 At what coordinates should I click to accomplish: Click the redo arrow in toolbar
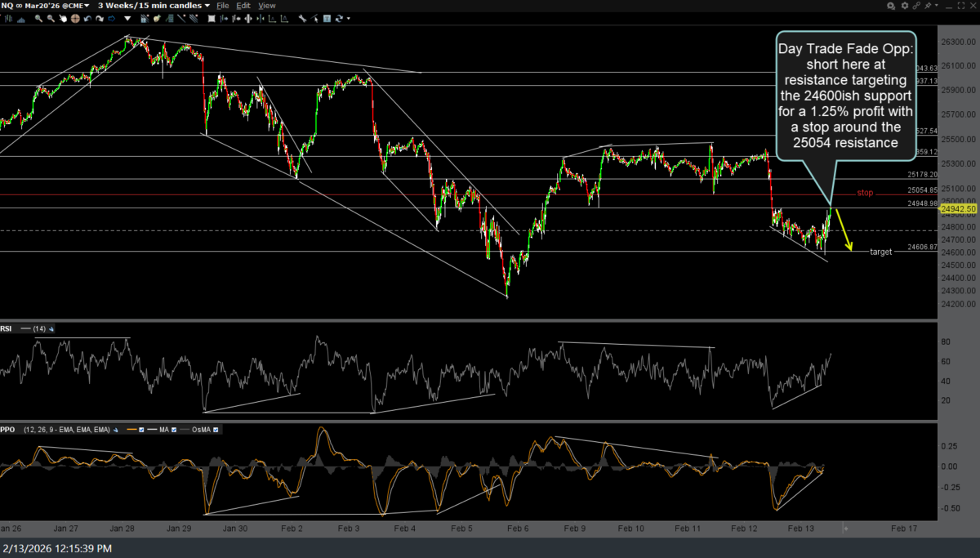coord(99,18)
